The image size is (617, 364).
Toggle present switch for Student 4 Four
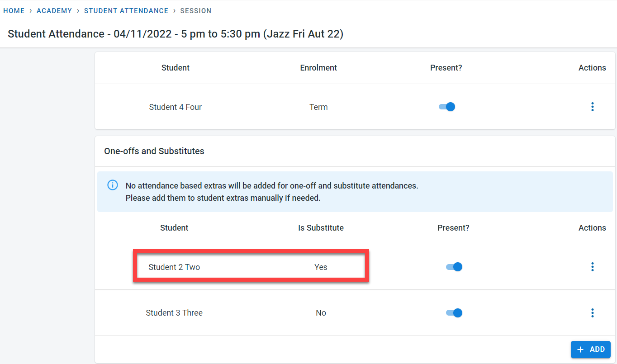[447, 107]
